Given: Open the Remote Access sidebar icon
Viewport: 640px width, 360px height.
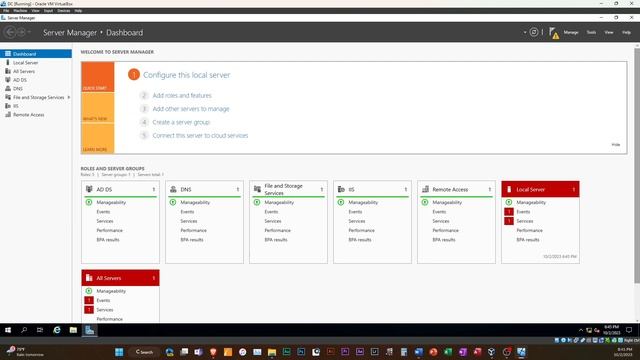Looking at the screenshot, I should (x=7, y=115).
